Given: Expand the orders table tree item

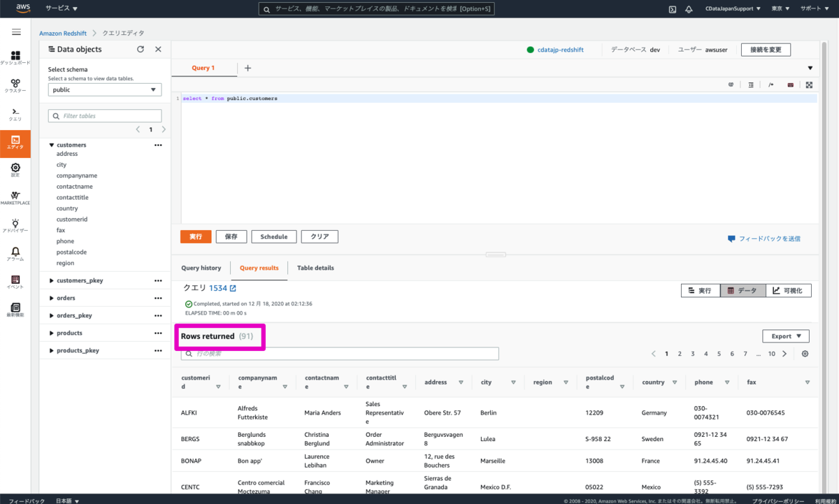Looking at the screenshot, I should [52, 298].
